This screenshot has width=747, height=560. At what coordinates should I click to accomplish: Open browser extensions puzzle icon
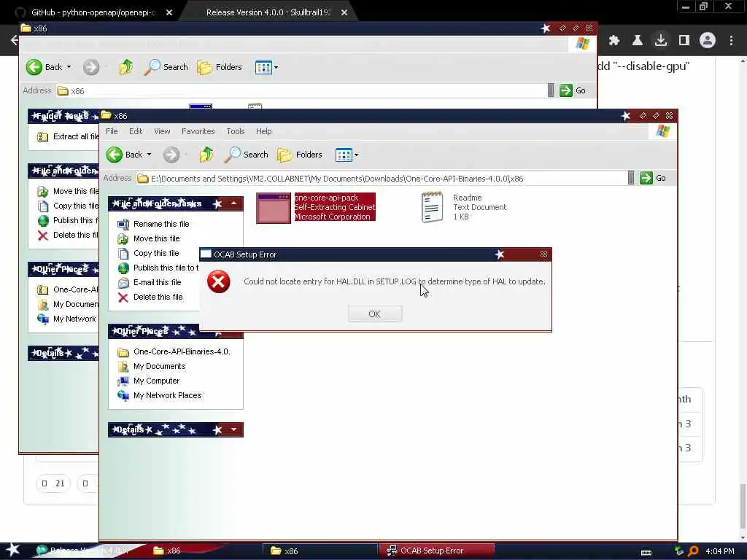click(614, 41)
